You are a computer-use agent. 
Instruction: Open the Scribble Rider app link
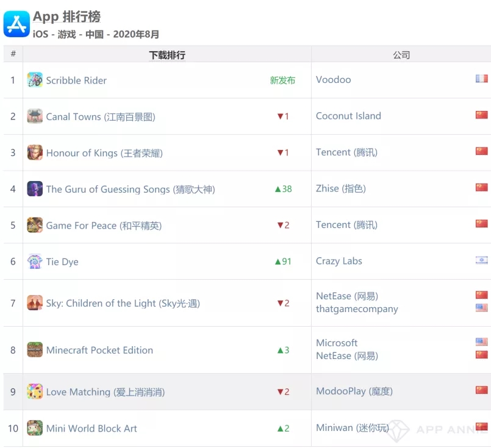pyautogui.click(x=76, y=80)
